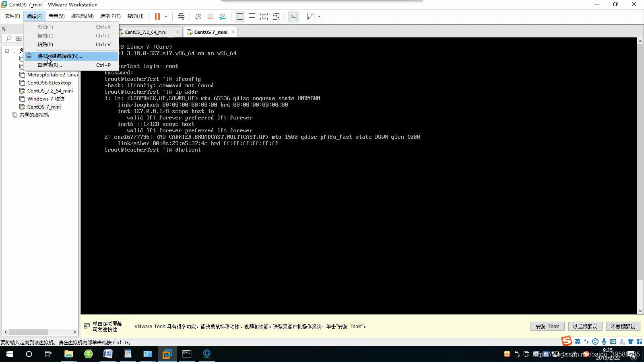Open the 虚拟机(M) menu
The height and width of the screenshot is (362, 644).
click(x=83, y=16)
